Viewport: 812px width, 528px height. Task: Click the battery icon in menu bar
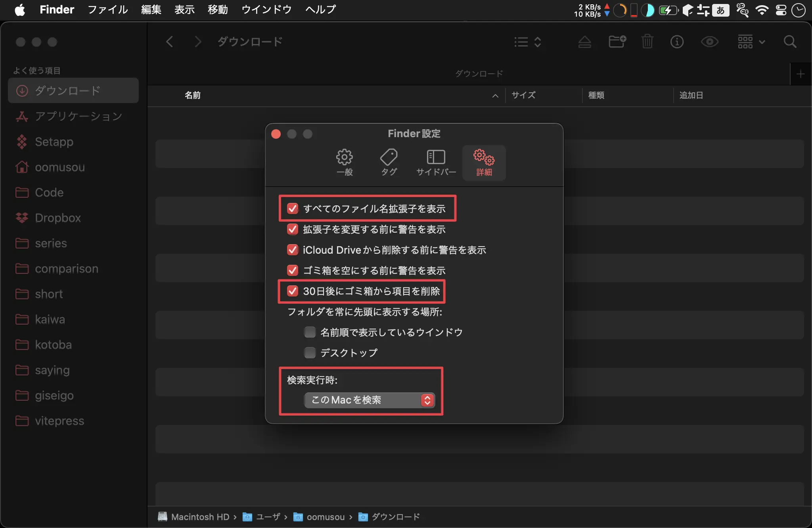pyautogui.click(x=668, y=10)
